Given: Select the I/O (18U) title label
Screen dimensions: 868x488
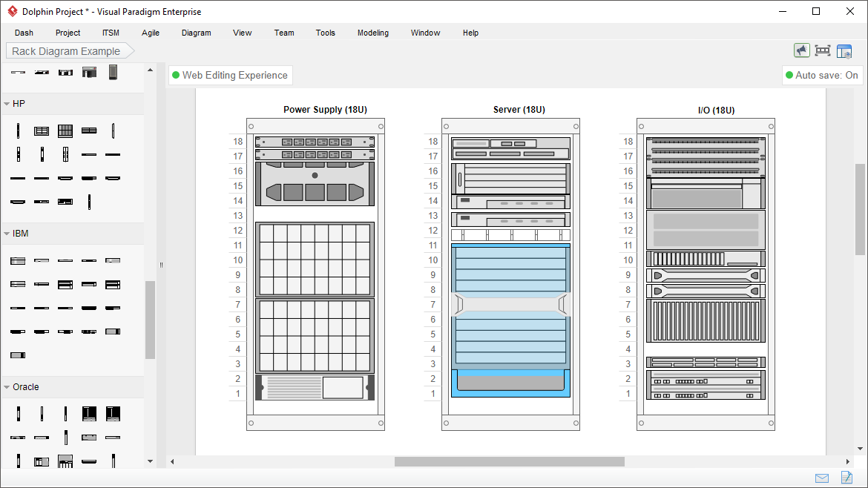Looking at the screenshot, I should (717, 110).
